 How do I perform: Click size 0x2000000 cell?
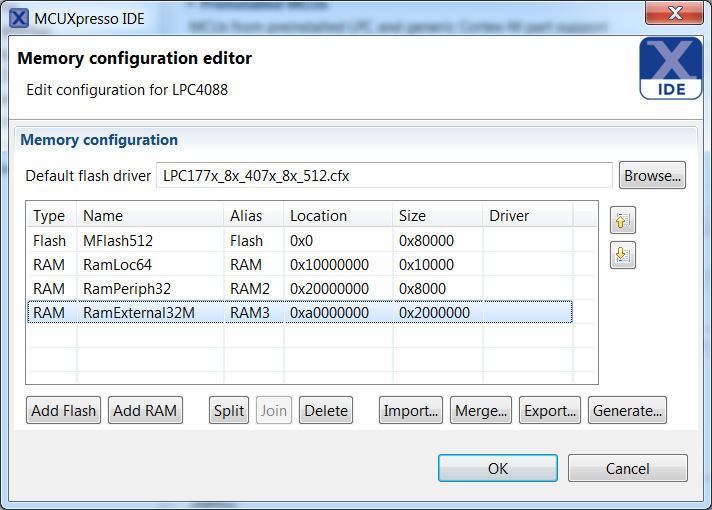pyautogui.click(x=438, y=313)
